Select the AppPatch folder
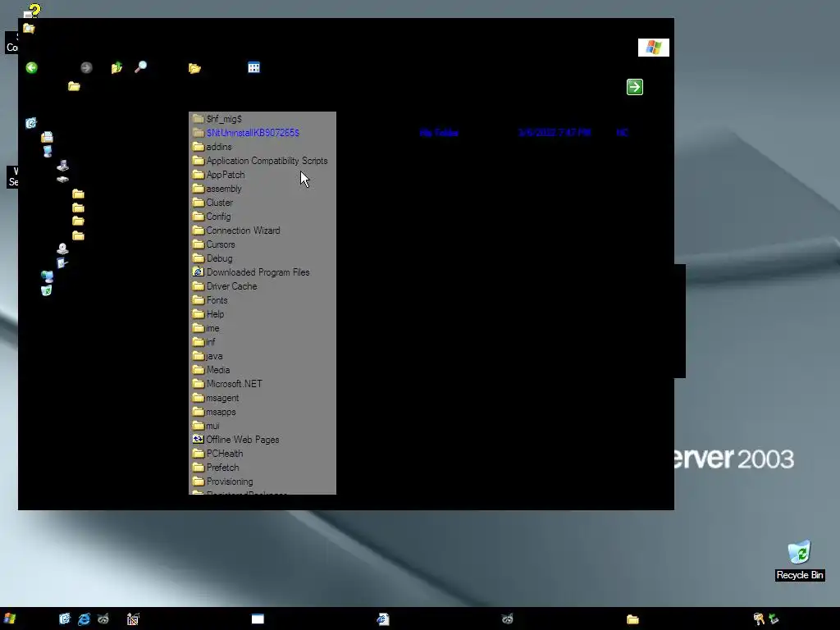The width and height of the screenshot is (840, 630). tap(218, 175)
